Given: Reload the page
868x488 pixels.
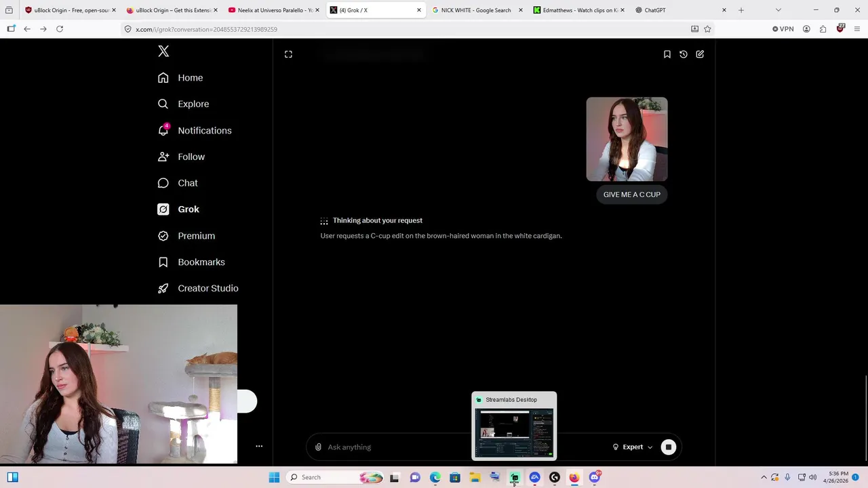Looking at the screenshot, I should [x=60, y=29].
